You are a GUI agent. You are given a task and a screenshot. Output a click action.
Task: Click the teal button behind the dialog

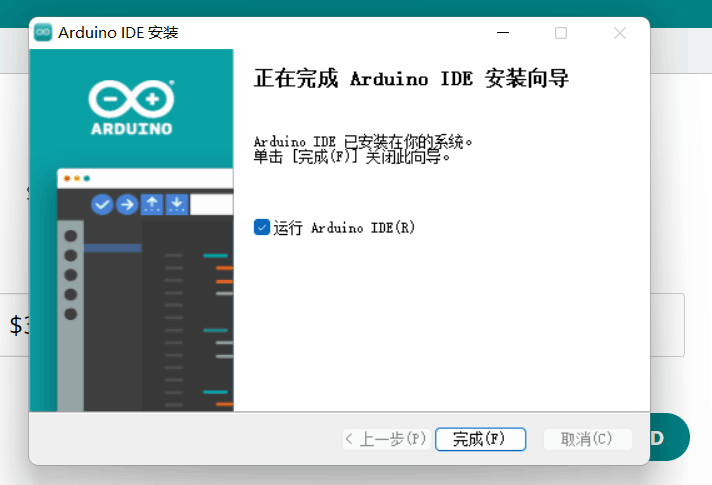(x=670, y=438)
